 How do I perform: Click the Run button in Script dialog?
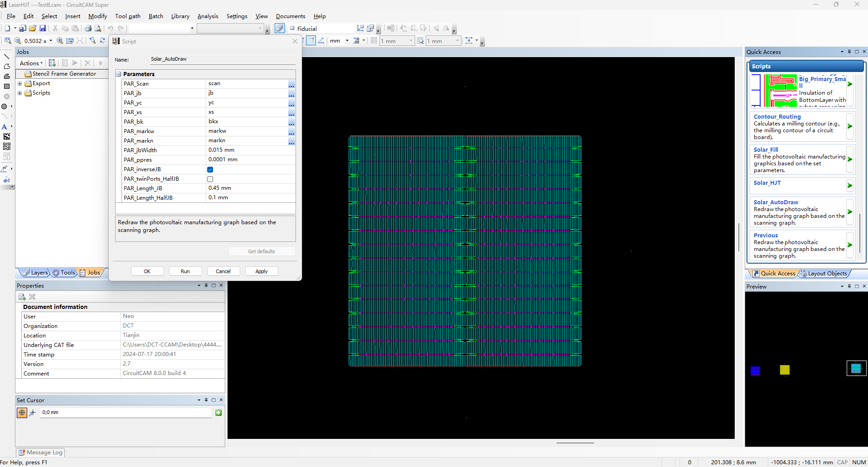pyautogui.click(x=185, y=271)
